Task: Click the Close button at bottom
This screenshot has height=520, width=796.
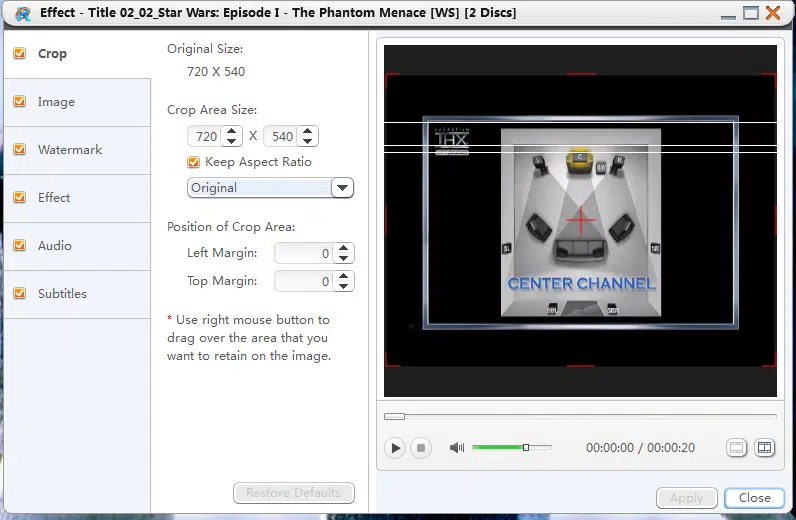Action: 754,498
